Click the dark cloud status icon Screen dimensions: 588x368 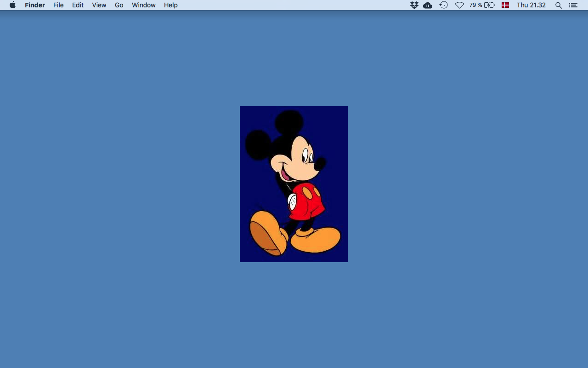coord(428,5)
